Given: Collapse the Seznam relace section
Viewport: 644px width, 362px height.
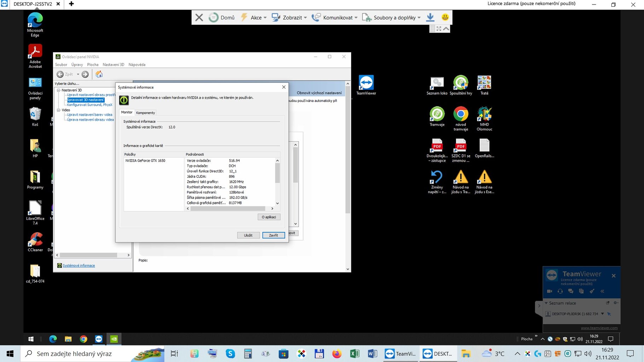Looking at the screenshot, I should [546, 303].
